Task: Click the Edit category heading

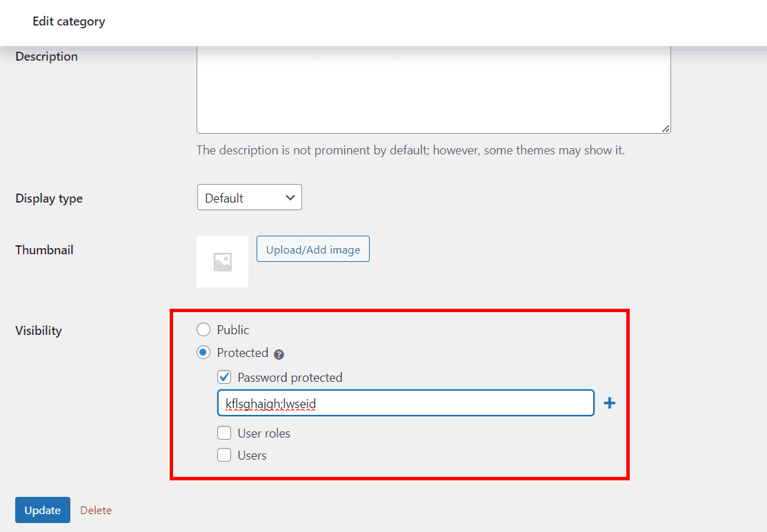Action: (68, 21)
